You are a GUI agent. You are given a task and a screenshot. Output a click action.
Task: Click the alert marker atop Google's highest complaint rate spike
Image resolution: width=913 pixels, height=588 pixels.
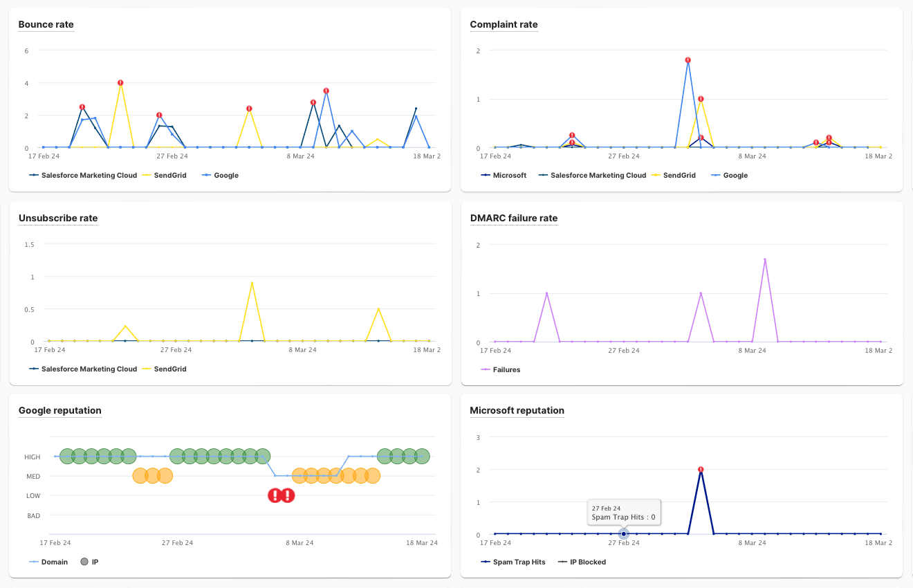[688, 60]
